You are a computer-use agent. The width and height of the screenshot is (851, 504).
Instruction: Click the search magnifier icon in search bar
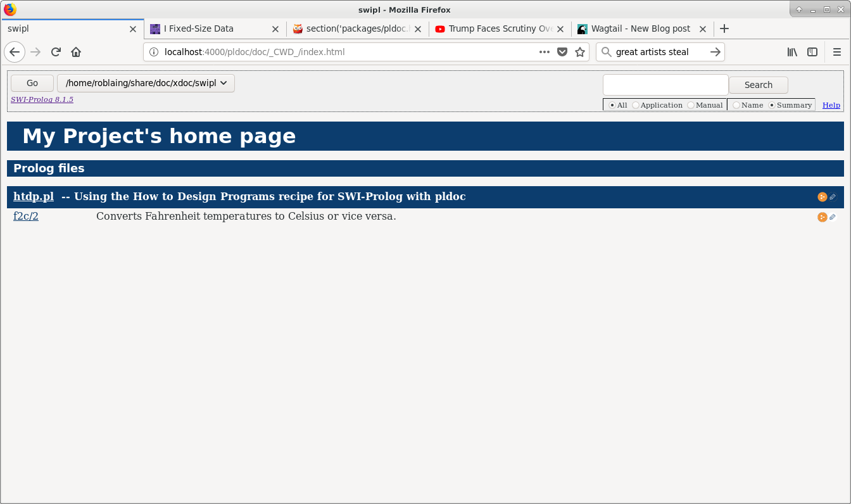click(607, 52)
